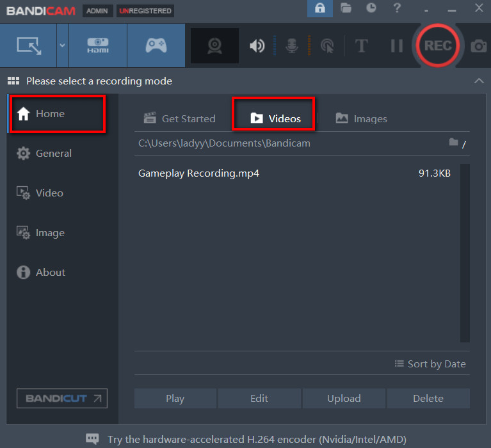Image resolution: width=491 pixels, height=448 pixels.
Task: Toggle microphone recording
Action: 291,45
